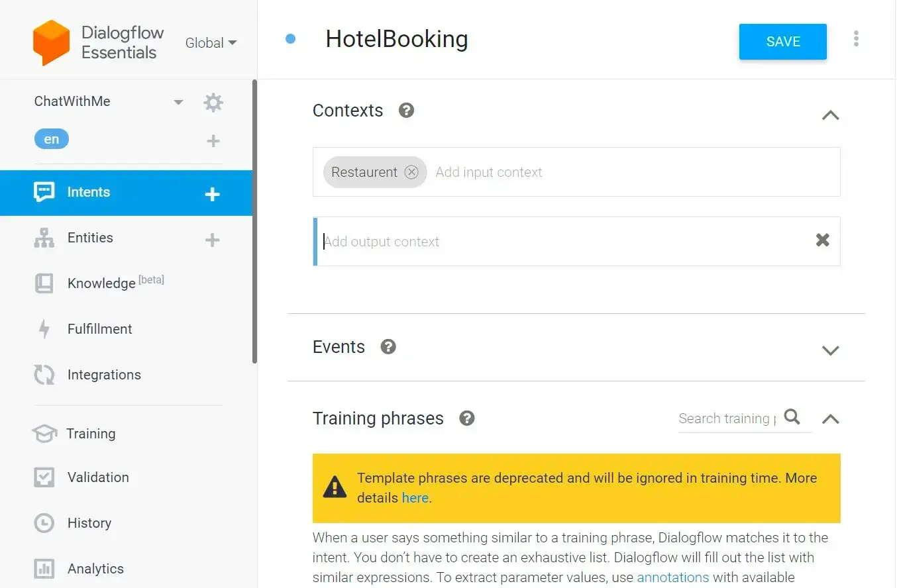Open the ChatWithMe agent dropdown
Screen dimensions: 897x588
[178, 102]
